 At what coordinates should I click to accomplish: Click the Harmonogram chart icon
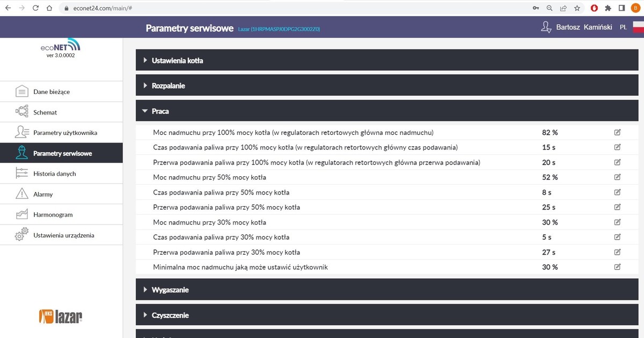pos(21,214)
